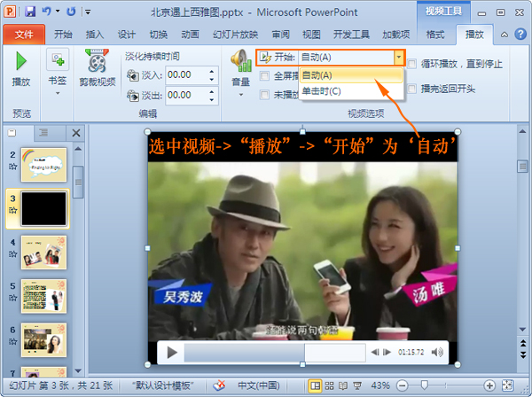This screenshot has height=397, width=532.
Task: Click the Undo arrow icon
Action: [x=46, y=12]
